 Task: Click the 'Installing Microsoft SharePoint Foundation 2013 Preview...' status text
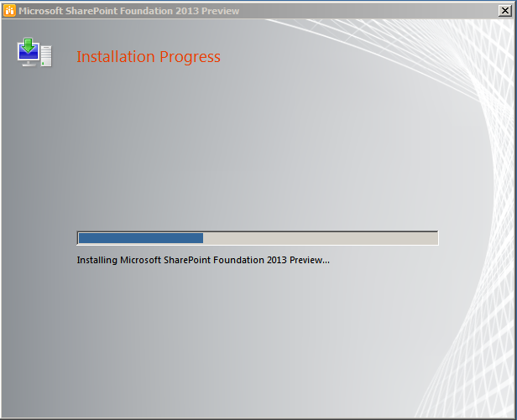pos(203,260)
